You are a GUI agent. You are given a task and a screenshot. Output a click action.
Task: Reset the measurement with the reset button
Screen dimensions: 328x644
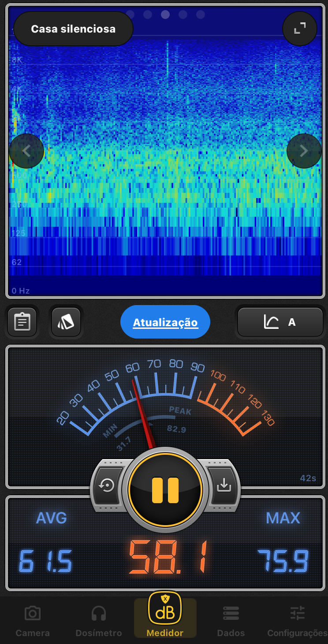pos(107,485)
